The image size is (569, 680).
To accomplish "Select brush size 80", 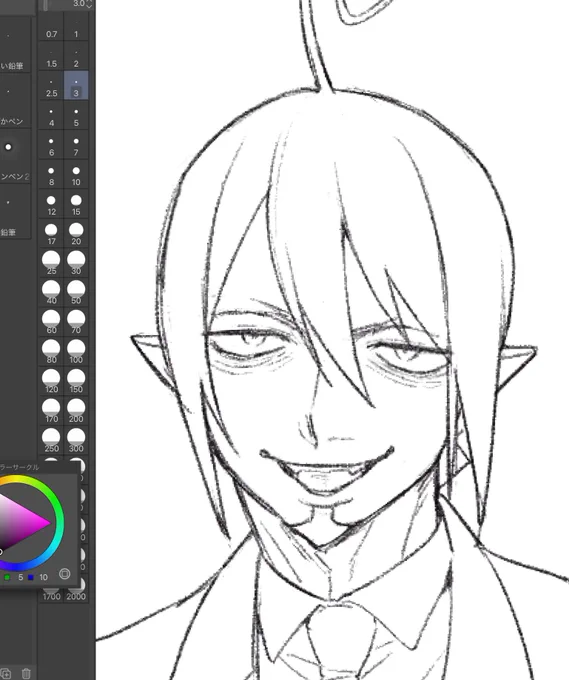I will pyautogui.click(x=51, y=352).
